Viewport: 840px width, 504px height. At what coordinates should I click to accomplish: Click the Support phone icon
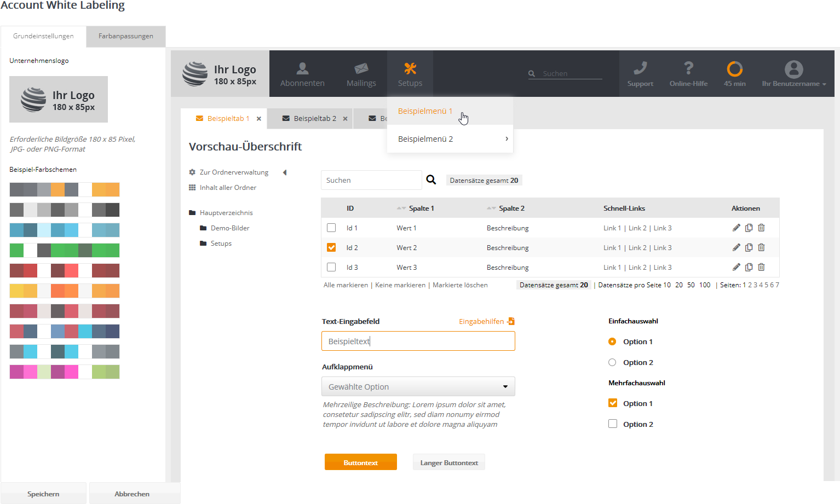click(640, 68)
